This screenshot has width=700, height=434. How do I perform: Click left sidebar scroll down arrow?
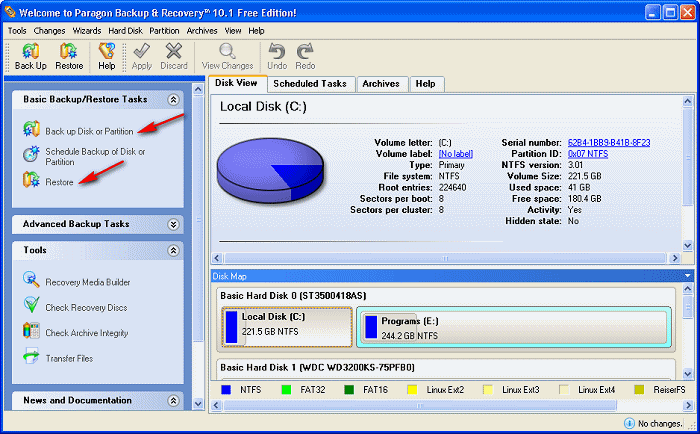tap(198, 404)
